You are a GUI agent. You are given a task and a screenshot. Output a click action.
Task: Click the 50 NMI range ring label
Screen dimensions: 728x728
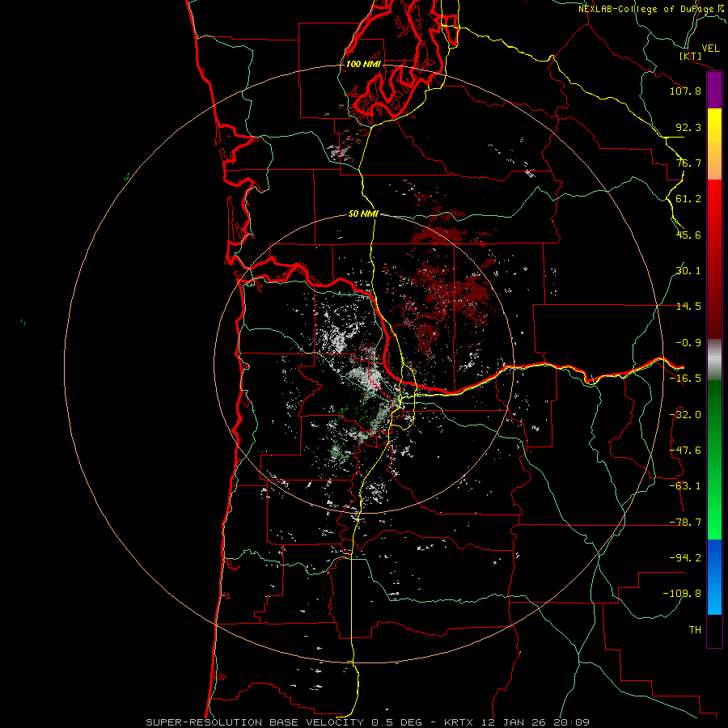(x=363, y=214)
